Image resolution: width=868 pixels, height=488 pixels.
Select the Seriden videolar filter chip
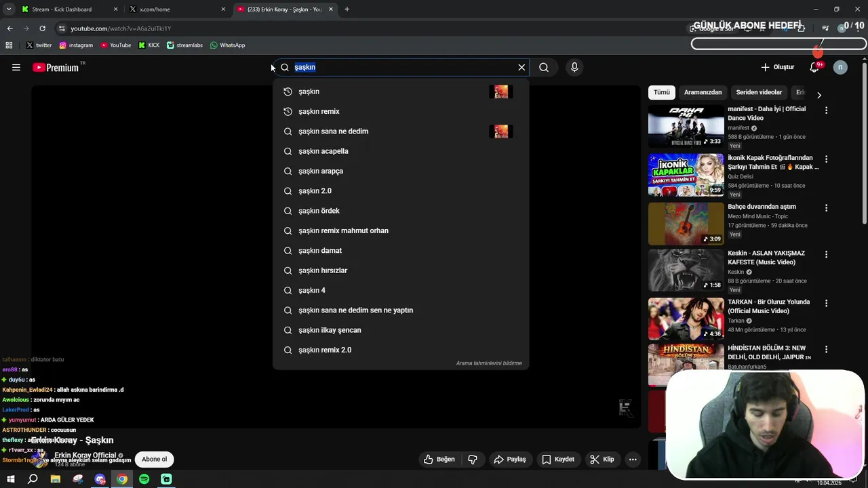759,92
